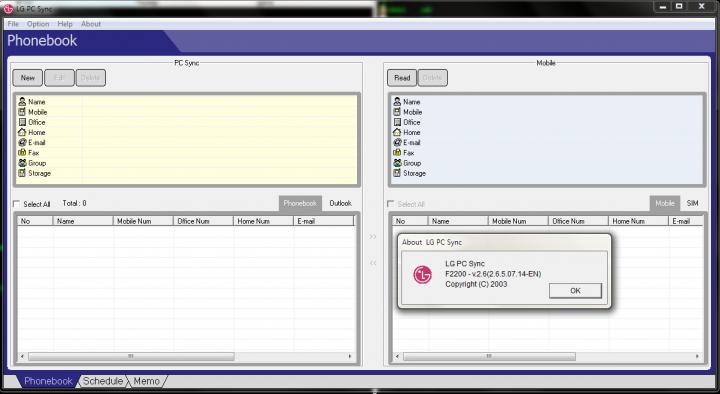The height and width of the screenshot is (394, 720).
Task: Select the Outlook source tab
Action: click(340, 203)
